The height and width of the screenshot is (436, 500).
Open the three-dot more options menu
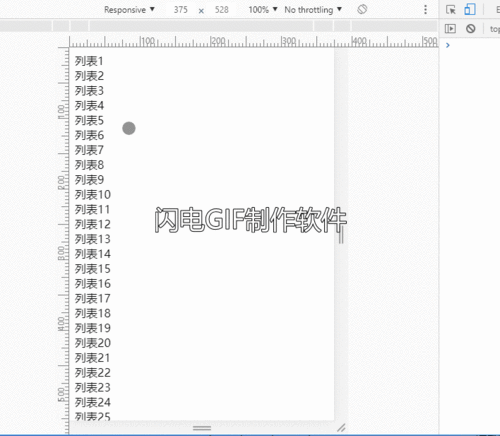click(425, 9)
